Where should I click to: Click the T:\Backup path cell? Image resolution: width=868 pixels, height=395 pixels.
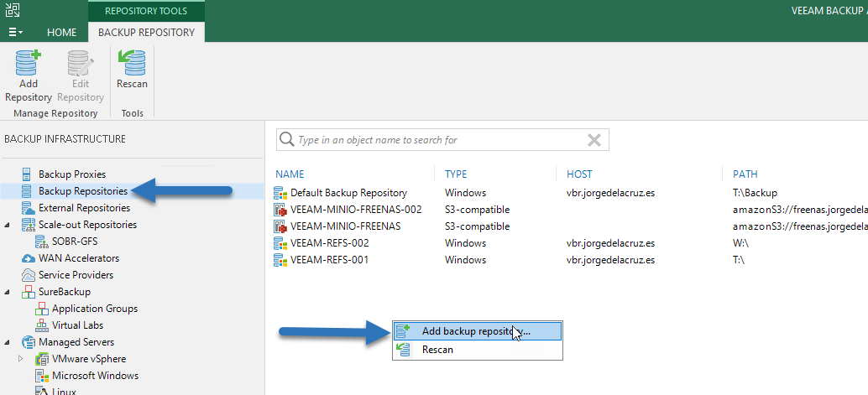pos(755,193)
